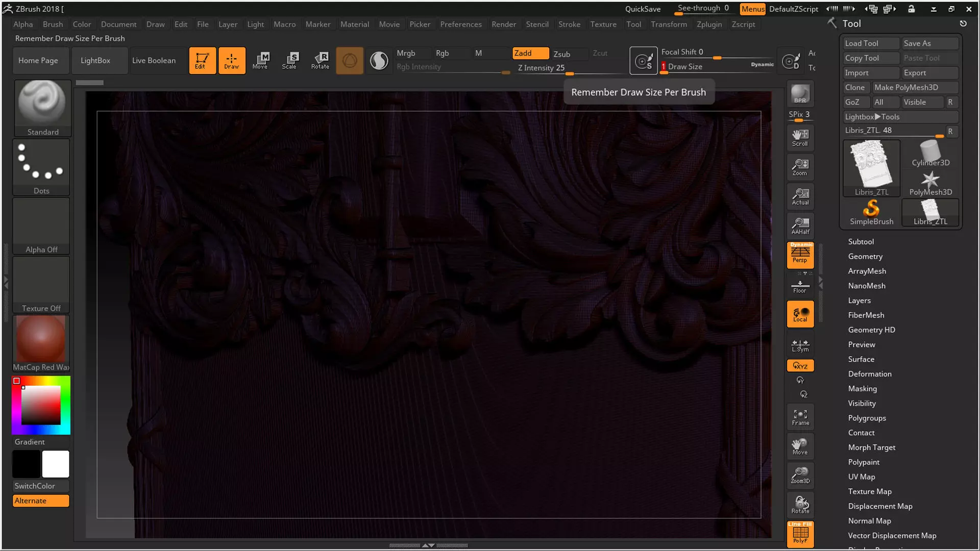Toggle the Menus button
980x551 pixels.
coord(752,9)
